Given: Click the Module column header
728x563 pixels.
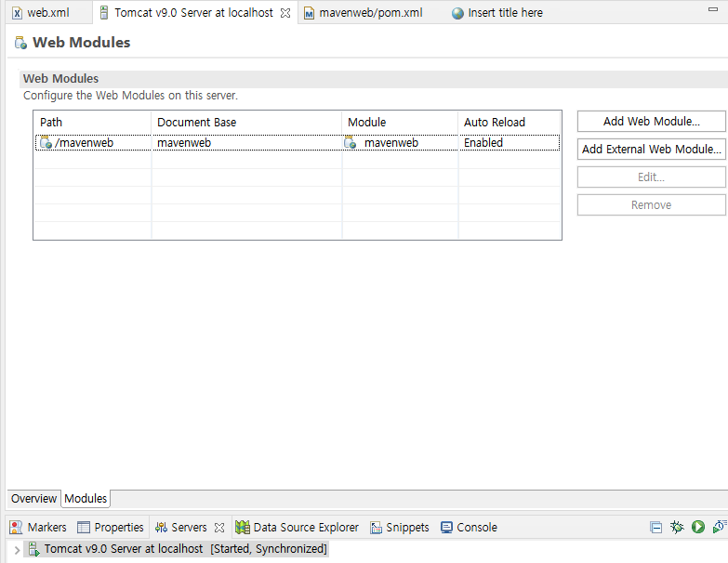Looking at the screenshot, I should 400,123.
